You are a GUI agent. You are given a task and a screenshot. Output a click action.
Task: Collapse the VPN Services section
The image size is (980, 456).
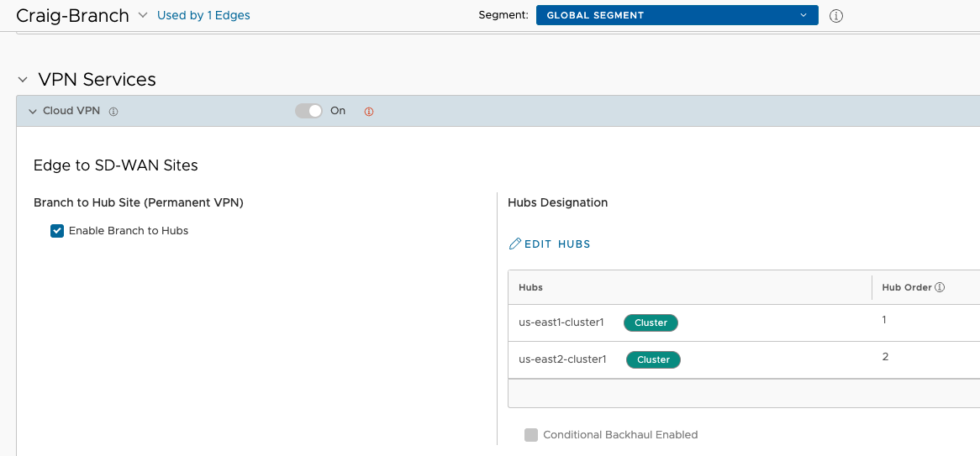(x=24, y=80)
